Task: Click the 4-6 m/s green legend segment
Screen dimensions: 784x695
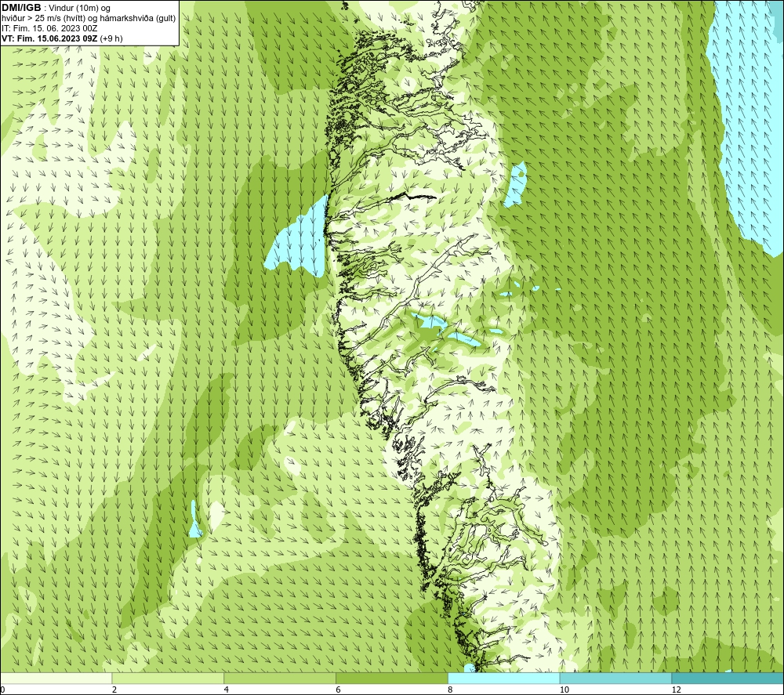Action: click(x=280, y=679)
